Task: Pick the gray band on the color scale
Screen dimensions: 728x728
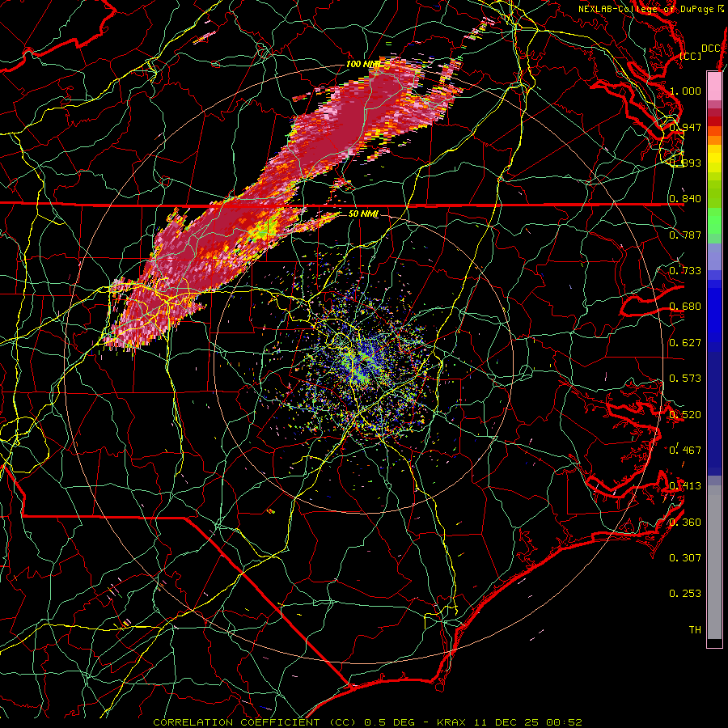Action: pos(714,562)
